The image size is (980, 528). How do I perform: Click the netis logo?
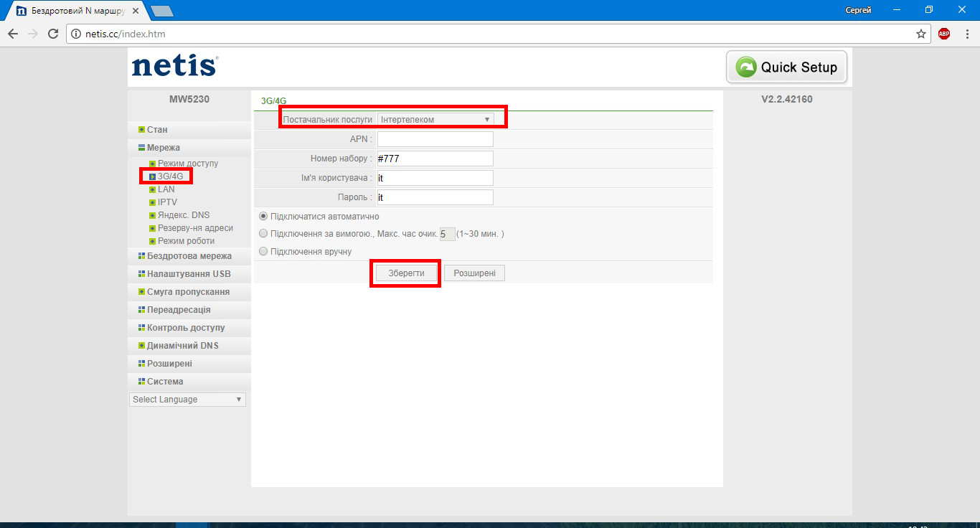[175, 66]
